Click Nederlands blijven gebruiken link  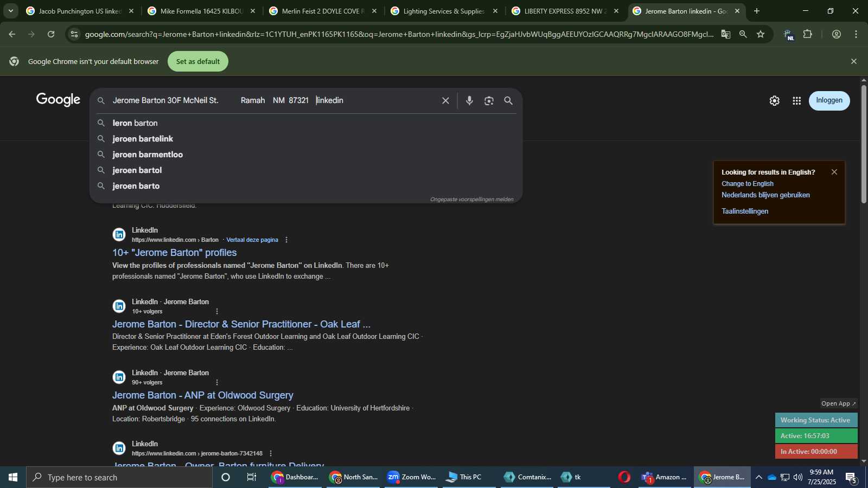tap(765, 195)
